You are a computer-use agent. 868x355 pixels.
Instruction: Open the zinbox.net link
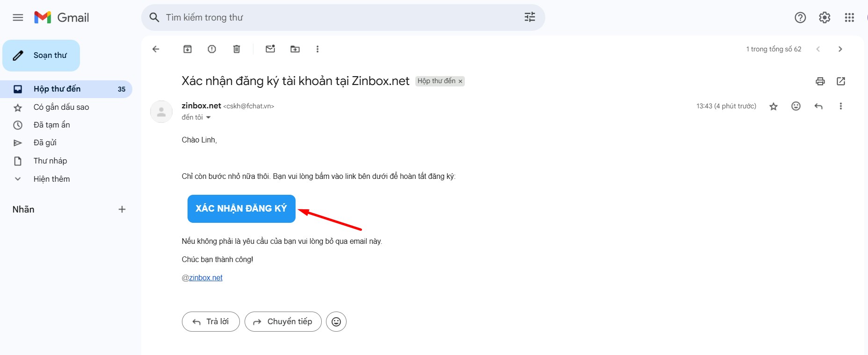tap(206, 278)
